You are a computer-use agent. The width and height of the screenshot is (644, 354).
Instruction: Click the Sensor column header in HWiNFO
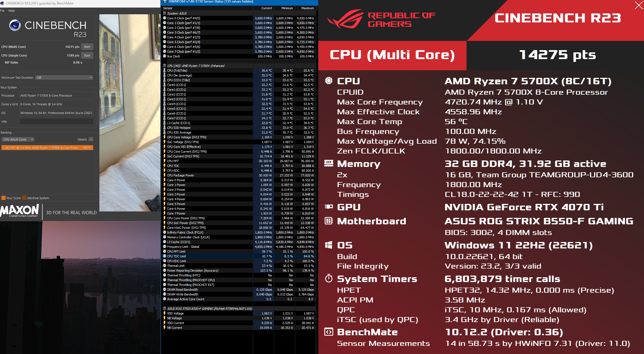pyautogui.click(x=207, y=8)
